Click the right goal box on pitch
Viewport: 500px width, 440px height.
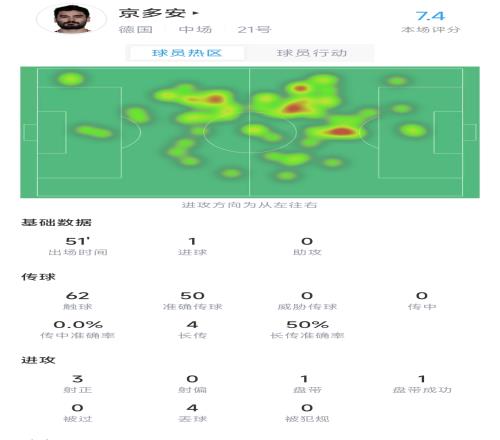coord(469,132)
